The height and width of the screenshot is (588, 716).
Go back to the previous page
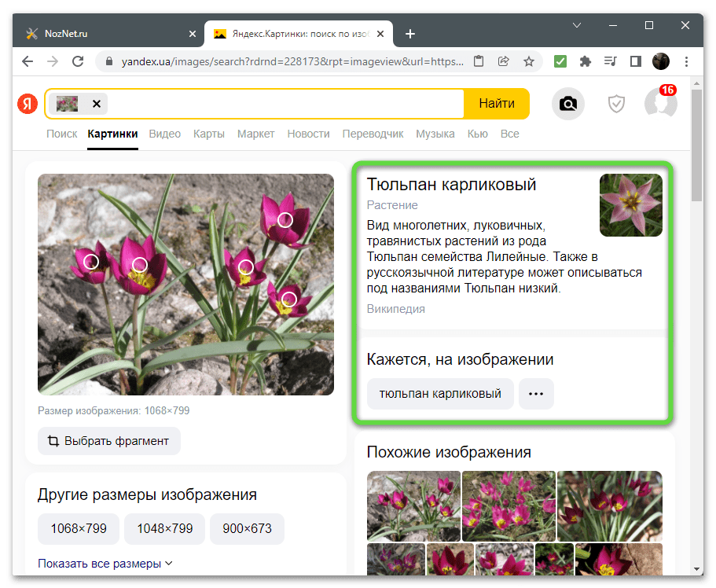(28, 61)
